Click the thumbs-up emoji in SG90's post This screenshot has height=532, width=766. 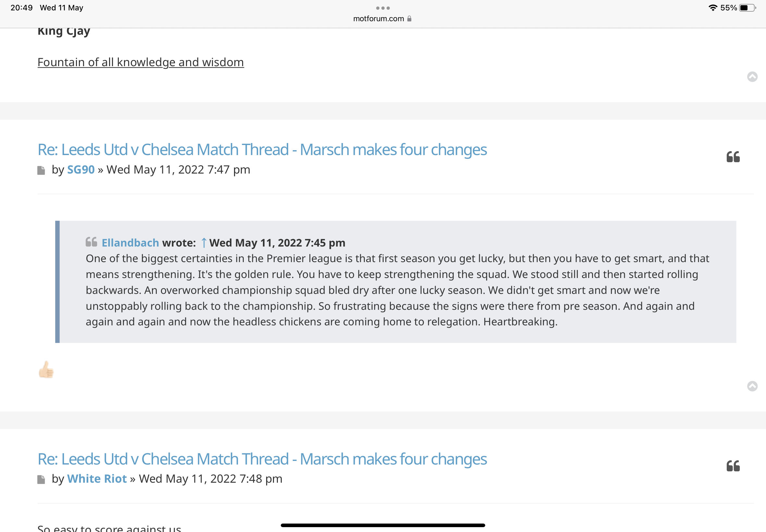pos(46,369)
